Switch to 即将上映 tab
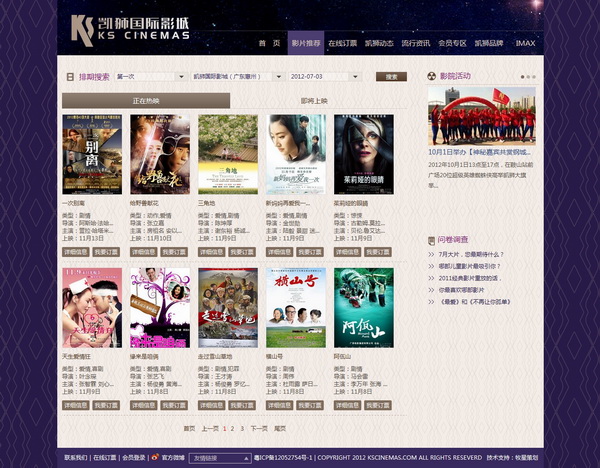The width and height of the screenshot is (600, 468). coord(314,101)
